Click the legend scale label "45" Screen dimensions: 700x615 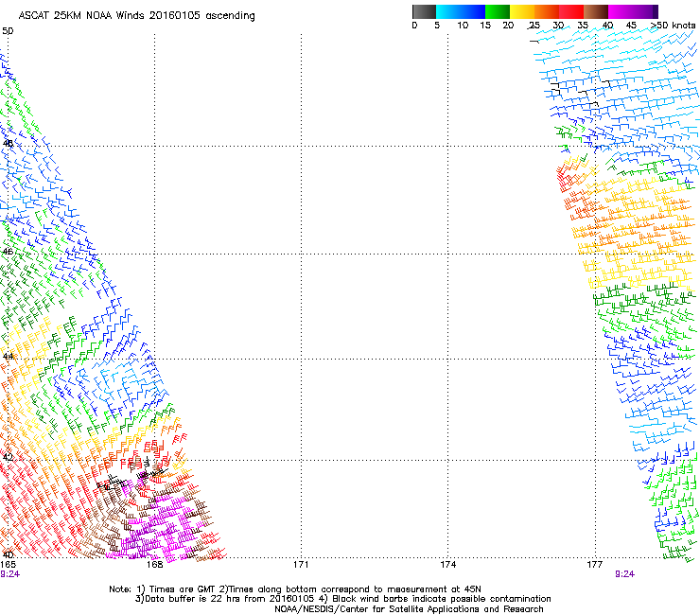(x=631, y=26)
